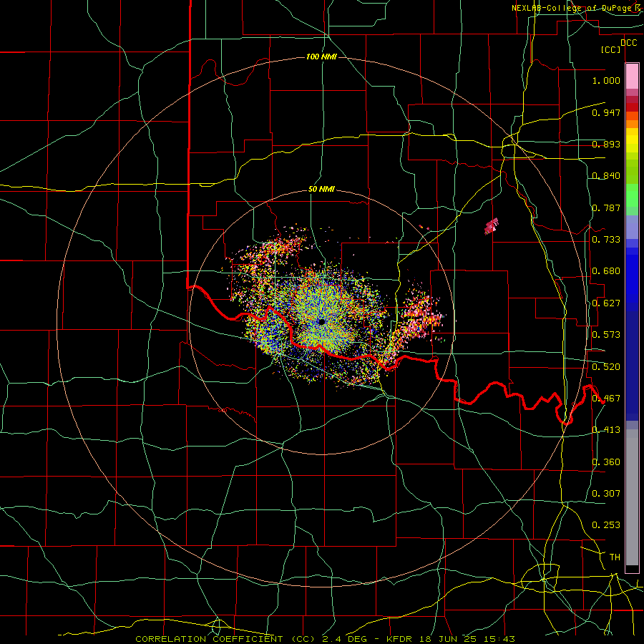Select the 0.413 legend value

[606, 430]
